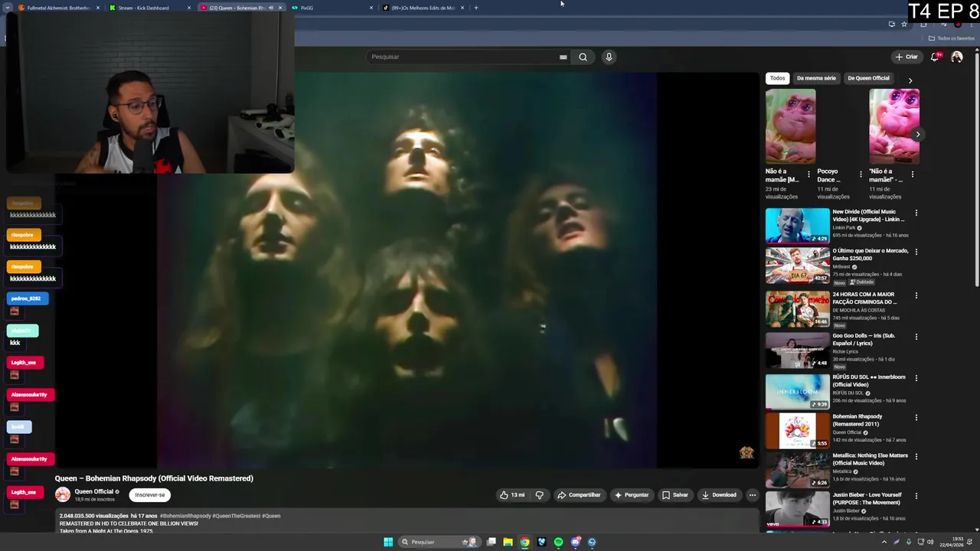This screenshot has width=980, height=551.
Task: Open the on-screen keyboard icon in search box
Action: tap(563, 57)
